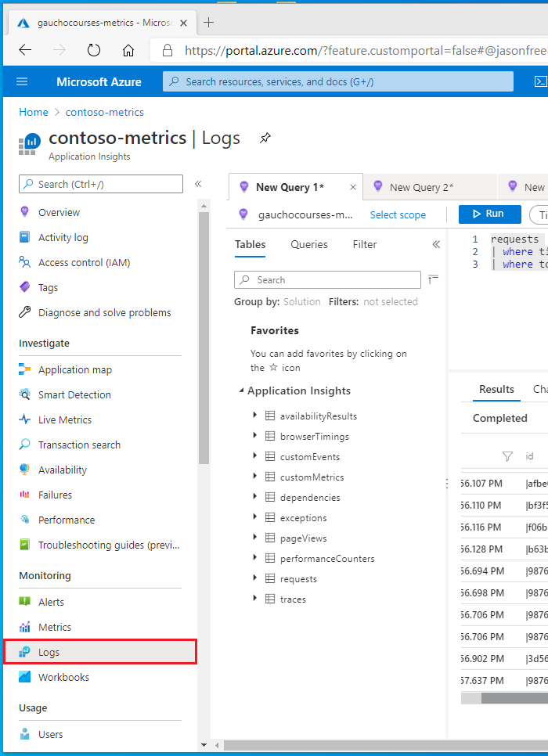Open Transaction search
Image resolution: width=548 pixels, height=756 pixels.
tap(79, 445)
